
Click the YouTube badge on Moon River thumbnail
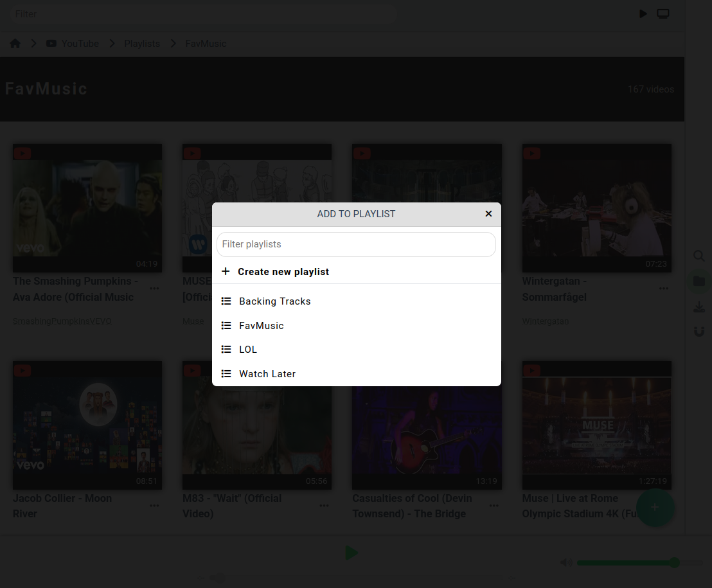(22, 371)
